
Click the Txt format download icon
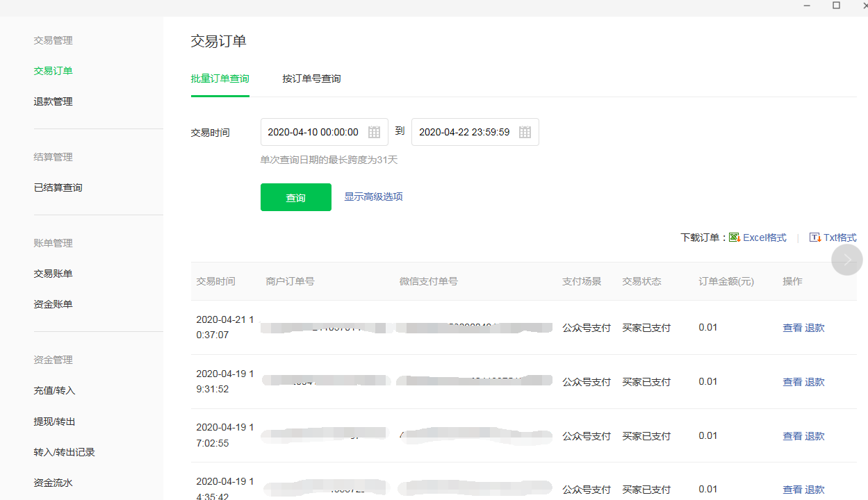coord(815,237)
